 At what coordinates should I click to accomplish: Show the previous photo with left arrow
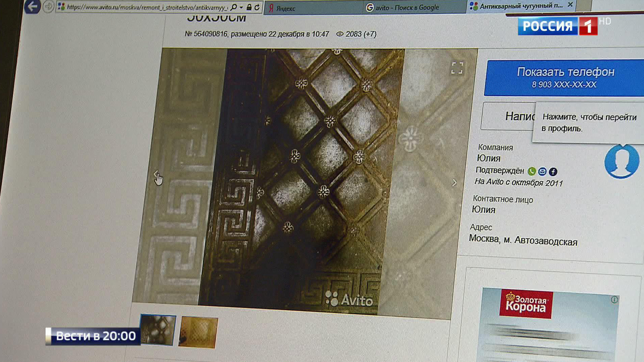[x=156, y=174]
